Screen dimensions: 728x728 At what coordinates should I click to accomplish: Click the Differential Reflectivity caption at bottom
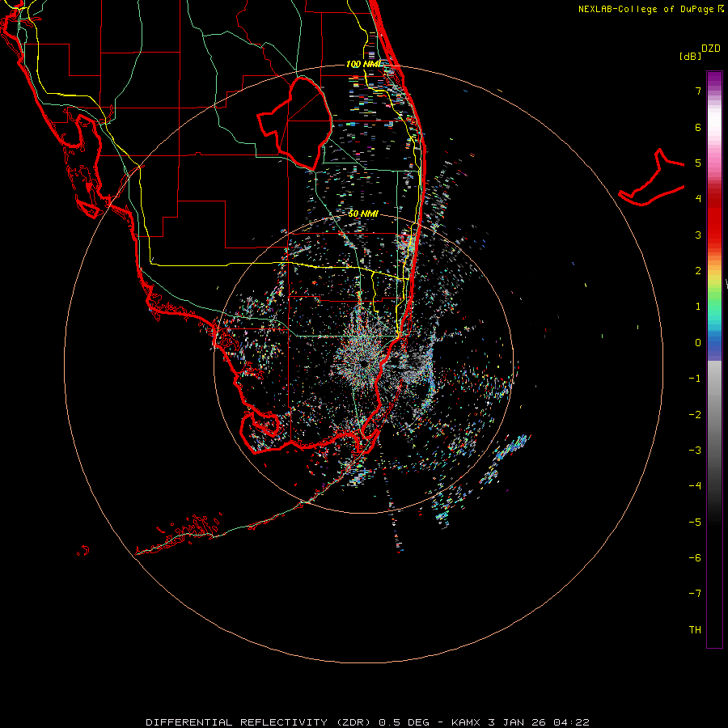pyautogui.click(x=368, y=722)
